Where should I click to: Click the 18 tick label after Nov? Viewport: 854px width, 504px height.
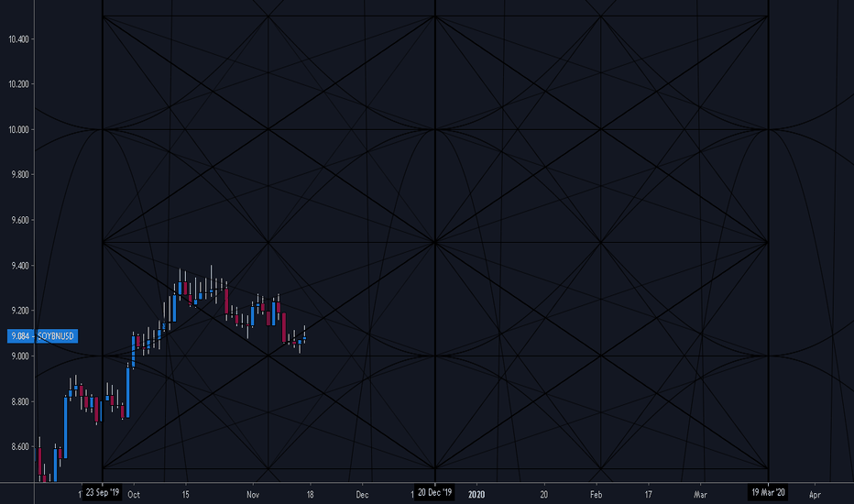coord(310,495)
